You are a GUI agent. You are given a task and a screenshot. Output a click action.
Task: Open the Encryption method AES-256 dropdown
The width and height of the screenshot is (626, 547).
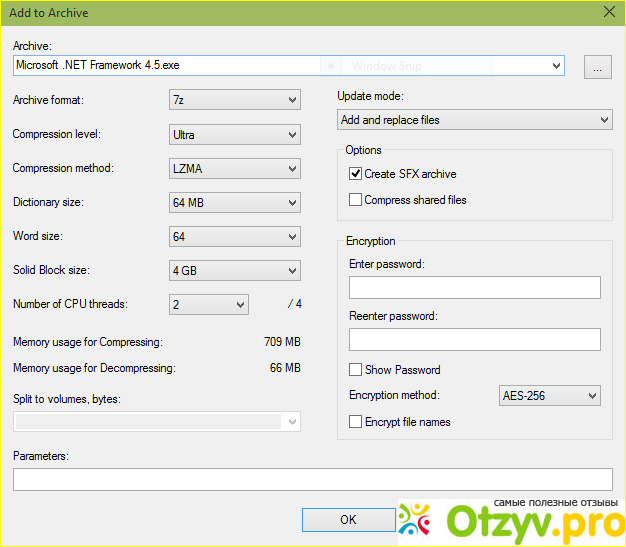549,395
